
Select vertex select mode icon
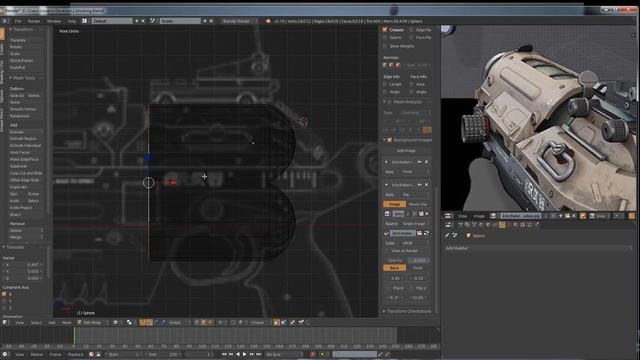click(x=196, y=322)
